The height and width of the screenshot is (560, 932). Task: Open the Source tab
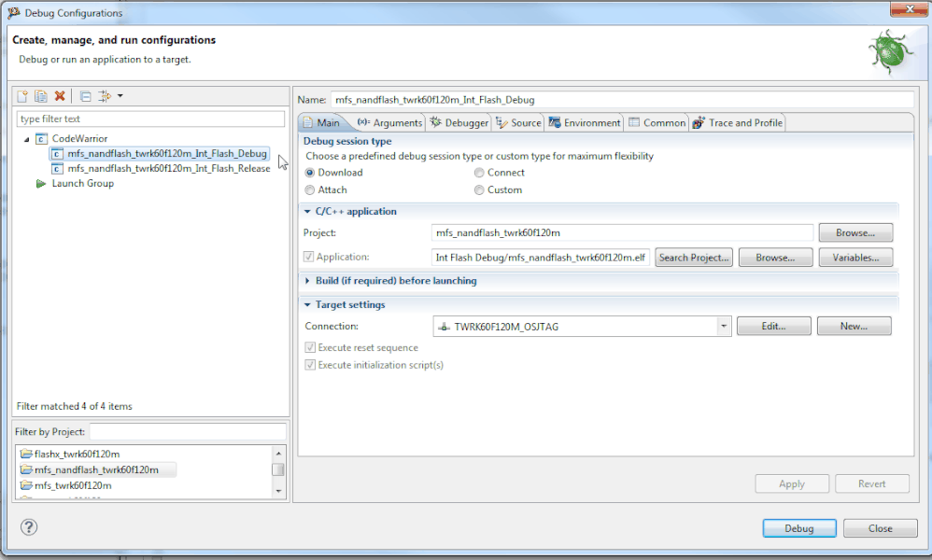coord(518,123)
